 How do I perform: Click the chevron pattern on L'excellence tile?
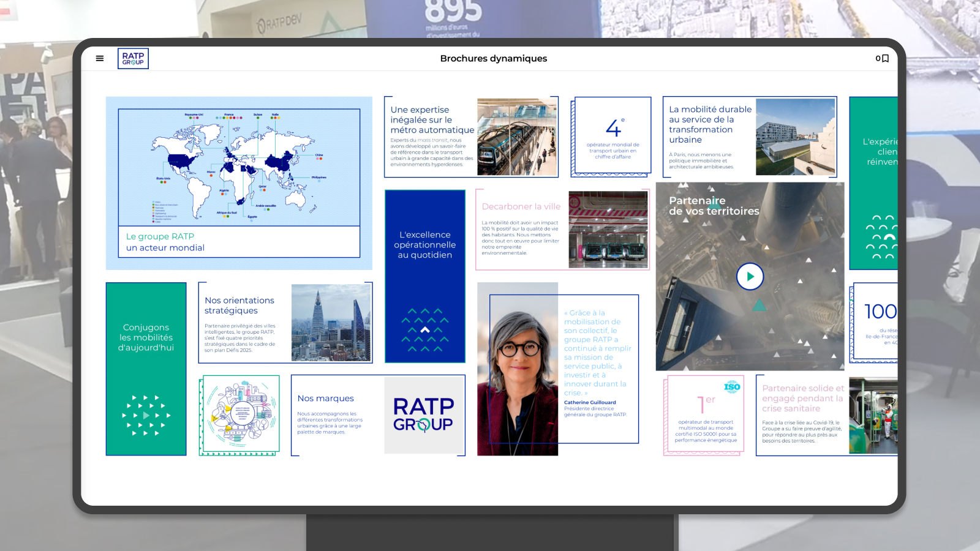425,330
